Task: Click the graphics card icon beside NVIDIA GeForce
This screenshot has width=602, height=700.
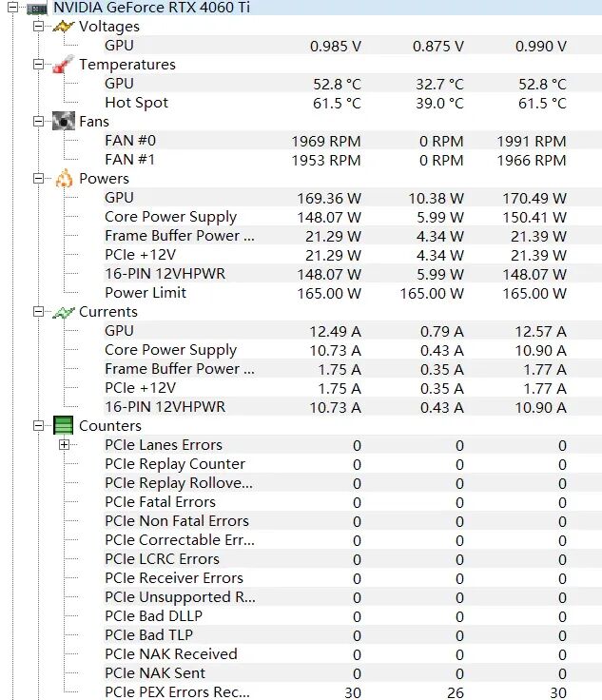Action: pyautogui.click(x=37, y=8)
